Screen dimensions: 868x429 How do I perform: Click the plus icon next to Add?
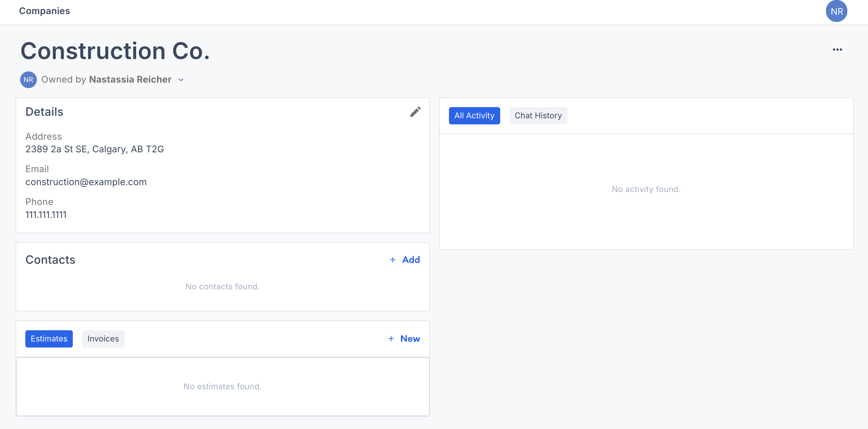click(393, 260)
